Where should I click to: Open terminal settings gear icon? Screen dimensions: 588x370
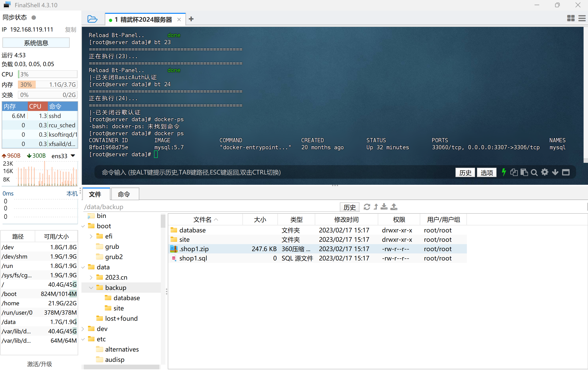coord(545,172)
